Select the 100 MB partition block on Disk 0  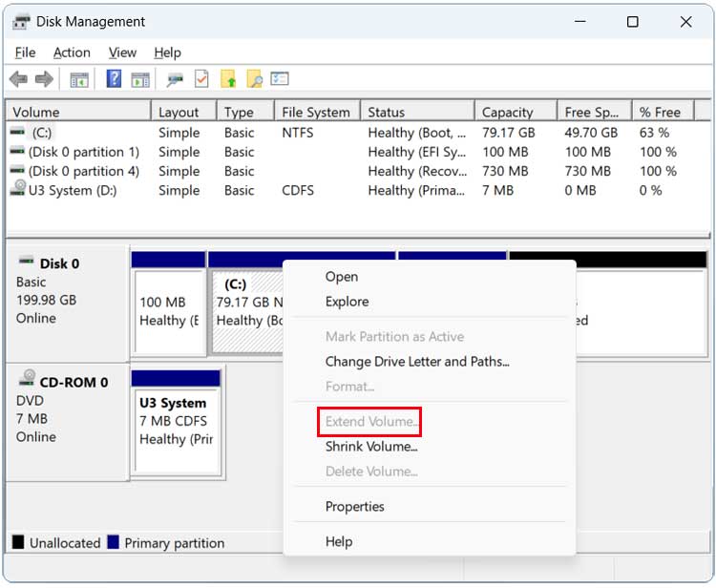click(x=168, y=310)
